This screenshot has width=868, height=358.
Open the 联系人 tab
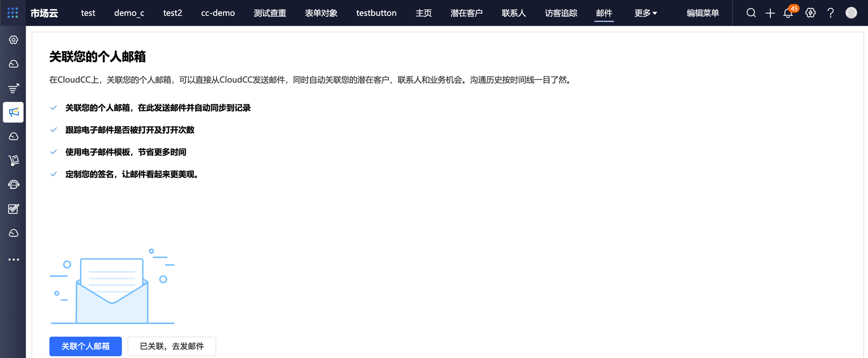tap(513, 13)
